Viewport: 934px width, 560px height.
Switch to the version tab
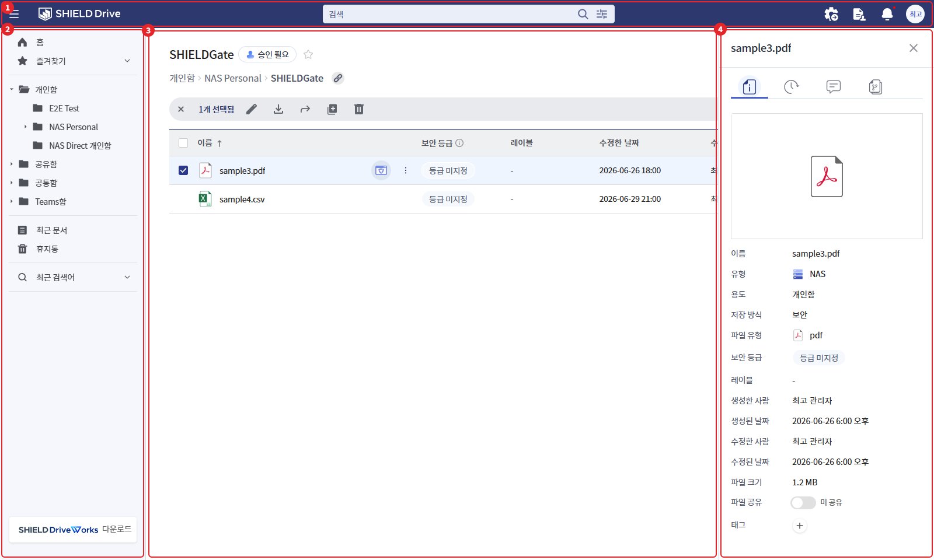point(876,87)
